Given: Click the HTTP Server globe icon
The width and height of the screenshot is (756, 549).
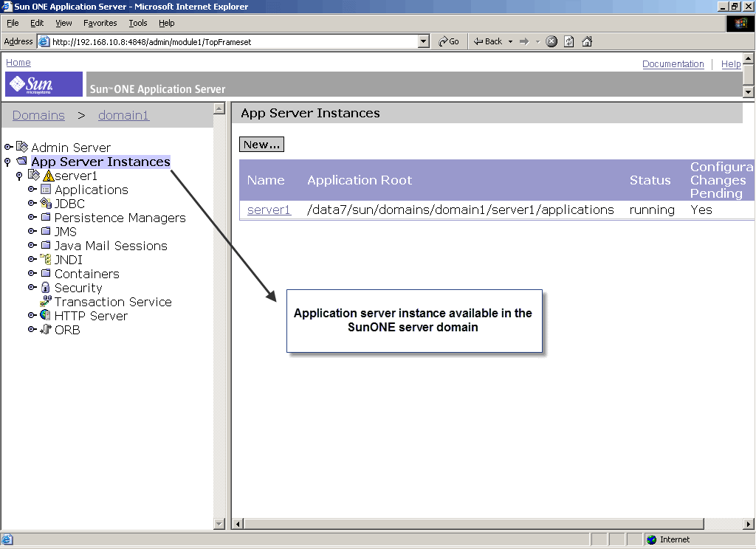Looking at the screenshot, I should 45,315.
